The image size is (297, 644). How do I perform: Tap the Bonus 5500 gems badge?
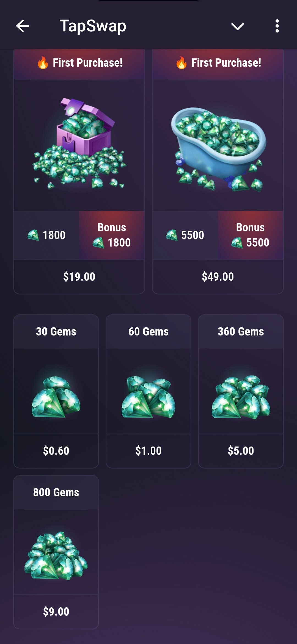tap(251, 235)
